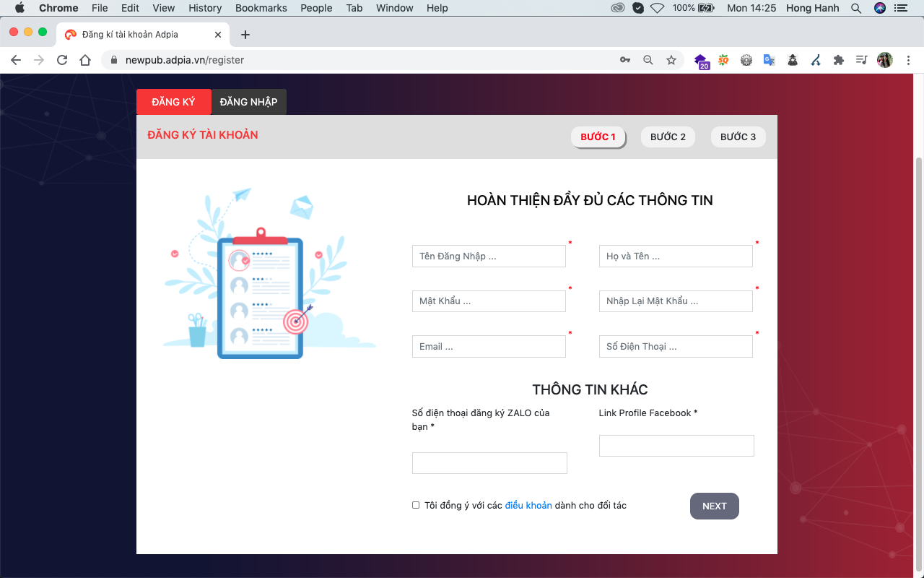Check the 'Tôi đồng ý' terms agreement checkbox
The height and width of the screenshot is (578, 924).
click(415, 505)
